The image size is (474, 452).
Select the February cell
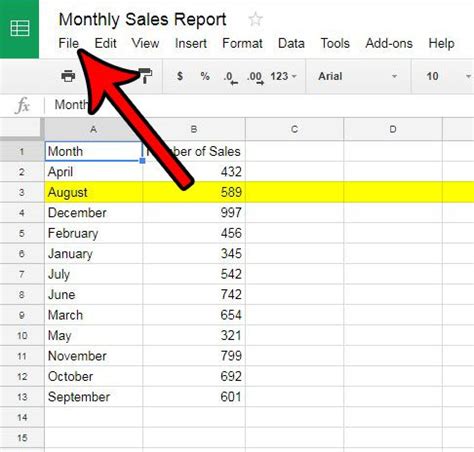[94, 233]
